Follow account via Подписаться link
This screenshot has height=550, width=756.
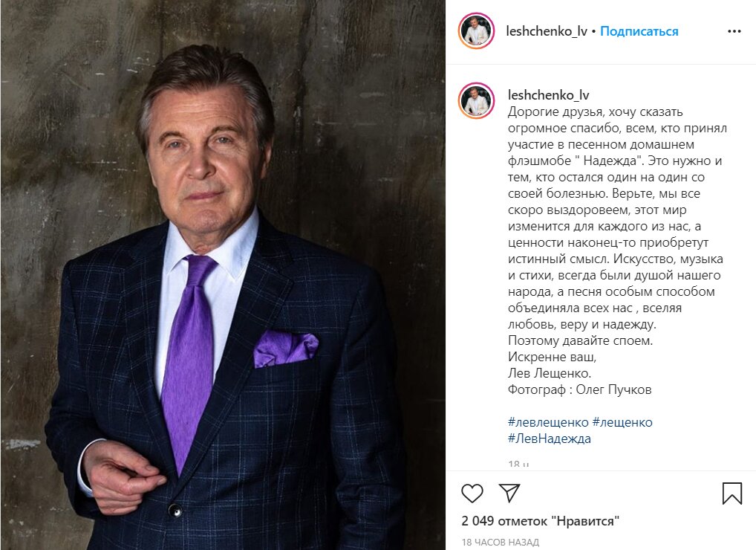click(639, 31)
